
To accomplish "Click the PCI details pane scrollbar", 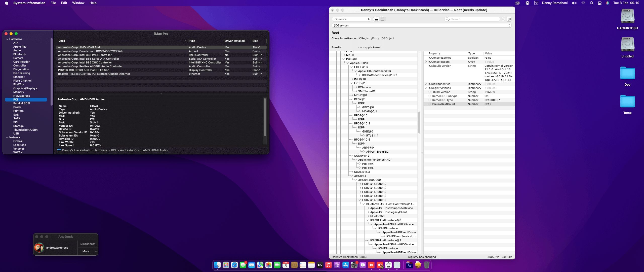I will [x=265, y=117].
